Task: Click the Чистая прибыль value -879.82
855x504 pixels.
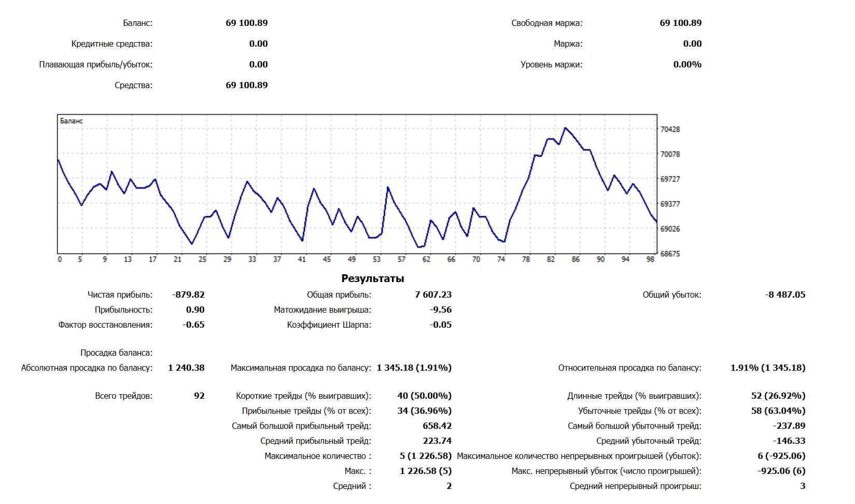Action: click(188, 295)
